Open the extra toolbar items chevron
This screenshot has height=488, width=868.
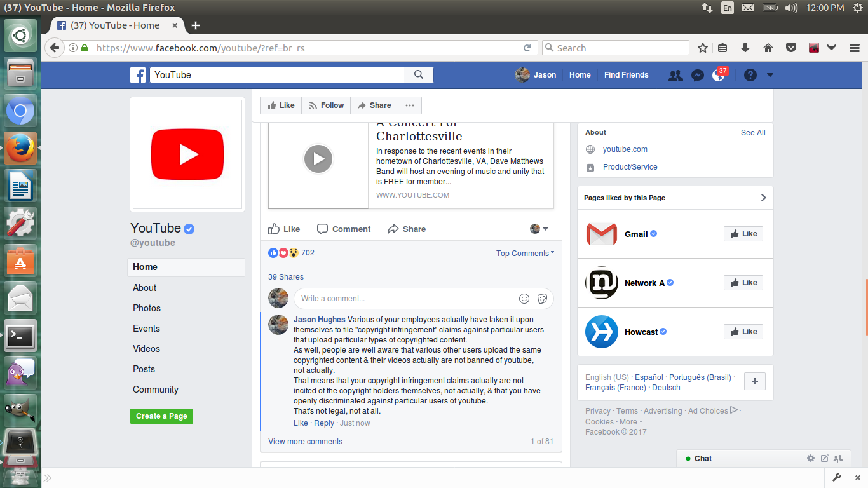(x=831, y=48)
